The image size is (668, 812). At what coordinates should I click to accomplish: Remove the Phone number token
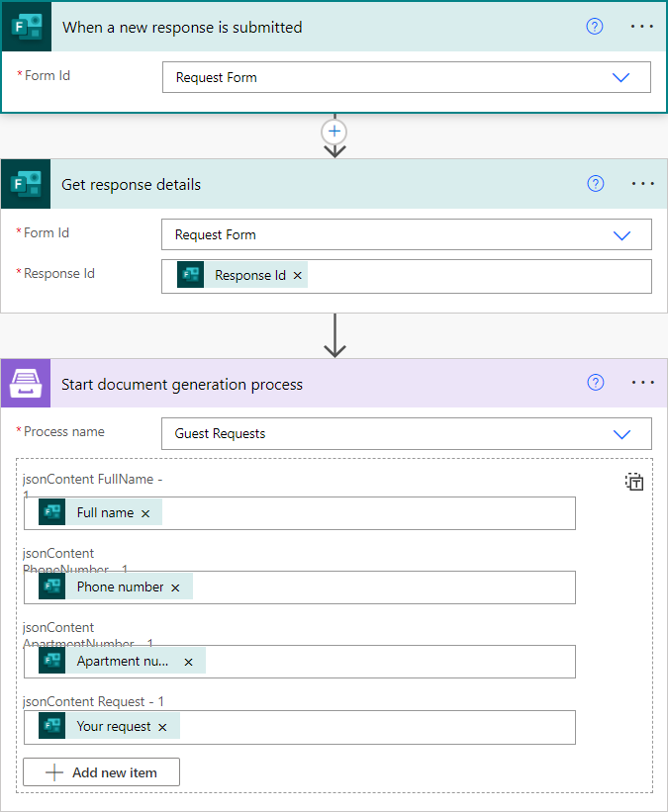[x=175, y=587]
